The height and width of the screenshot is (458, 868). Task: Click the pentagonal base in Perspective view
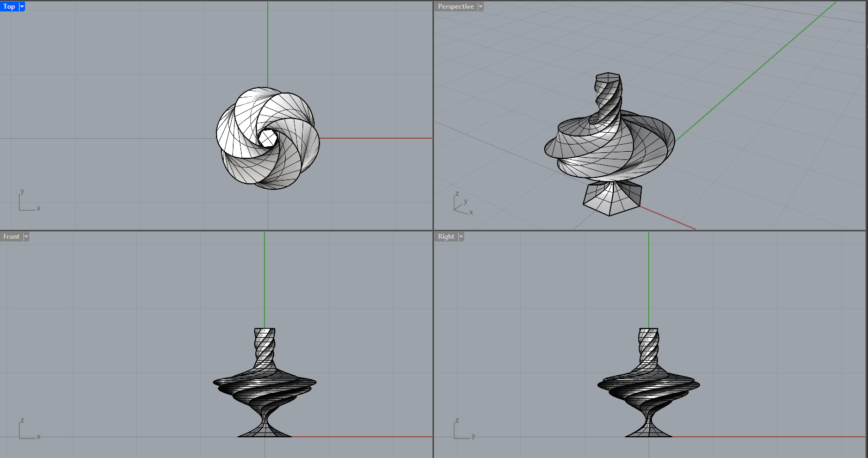pyautogui.click(x=612, y=199)
